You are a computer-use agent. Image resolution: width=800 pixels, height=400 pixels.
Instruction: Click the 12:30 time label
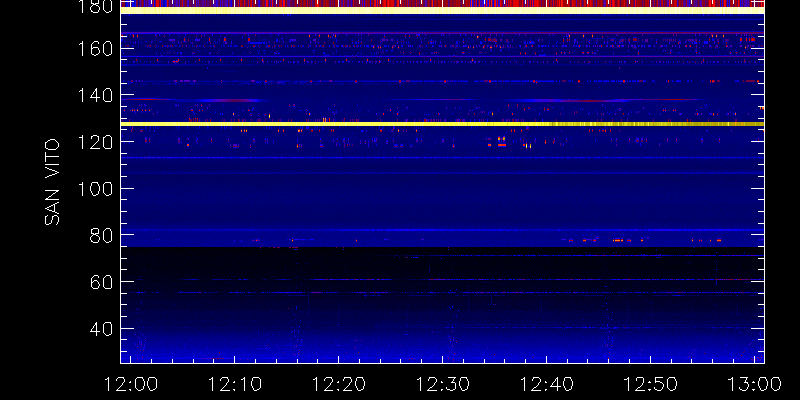pyautogui.click(x=442, y=384)
